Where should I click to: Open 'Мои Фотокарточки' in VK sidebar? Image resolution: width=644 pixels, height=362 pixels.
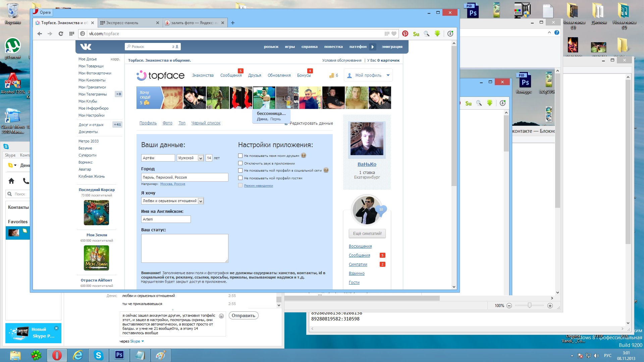(95, 73)
